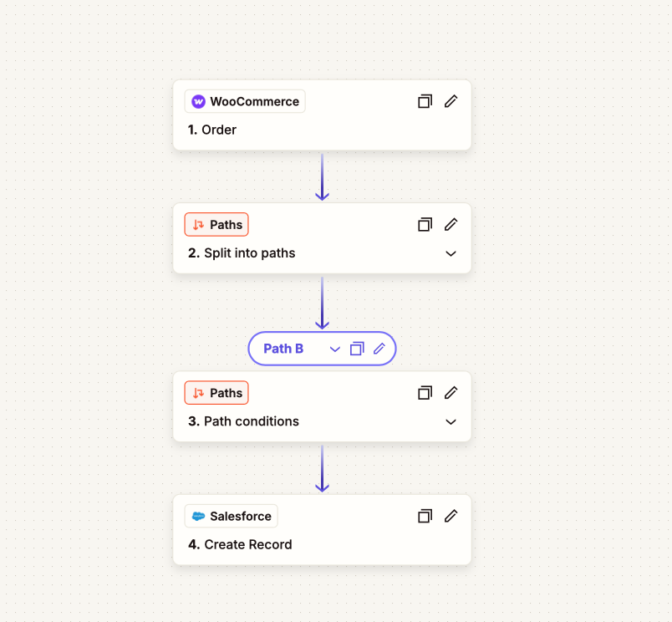Screen dimensions: 672x622
Task: Click pencil icon on Split into paths
Action: [x=451, y=225]
